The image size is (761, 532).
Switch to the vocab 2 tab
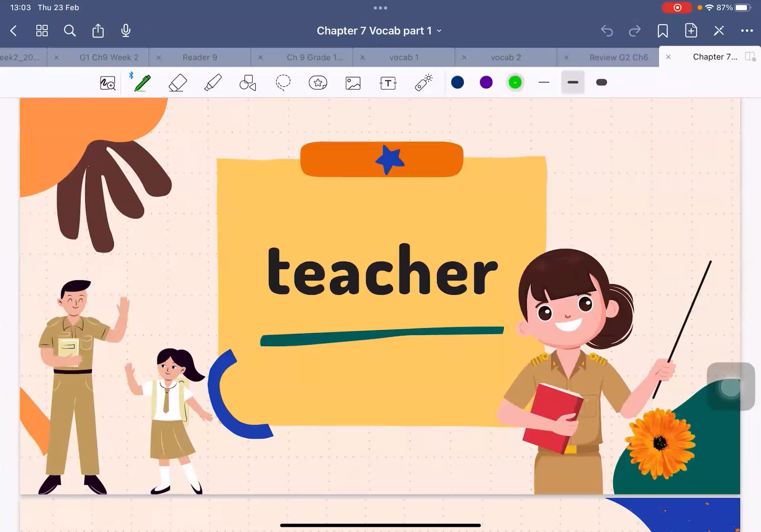pyautogui.click(x=506, y=57)
